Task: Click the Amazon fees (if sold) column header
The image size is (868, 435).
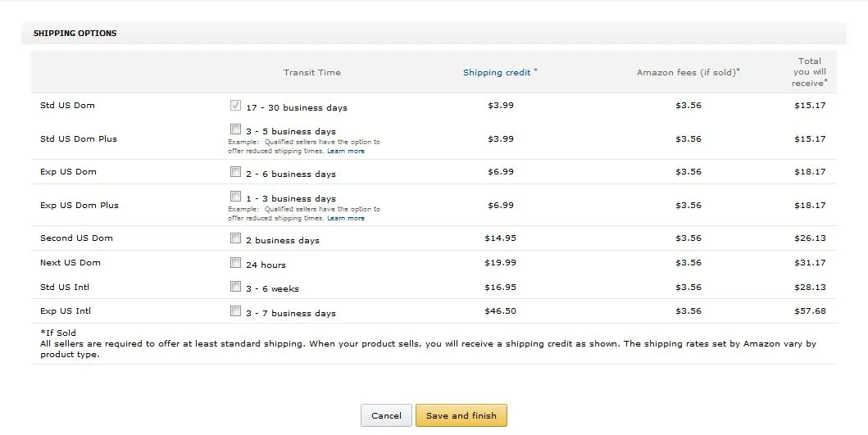Action: point(688,73)
